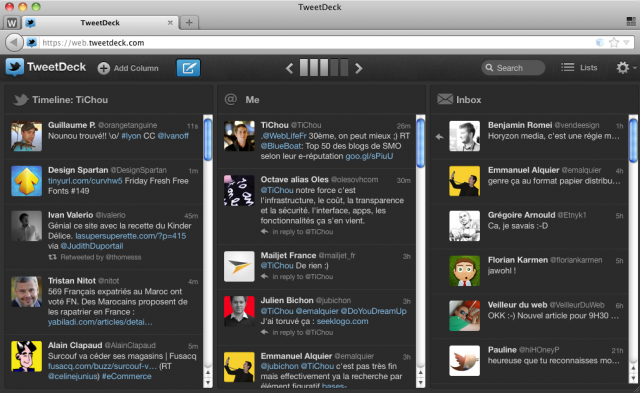640x393 pixels.
Task: Open Emmanuel Alquier's Inbox message
Action: (x=530, y=181)
